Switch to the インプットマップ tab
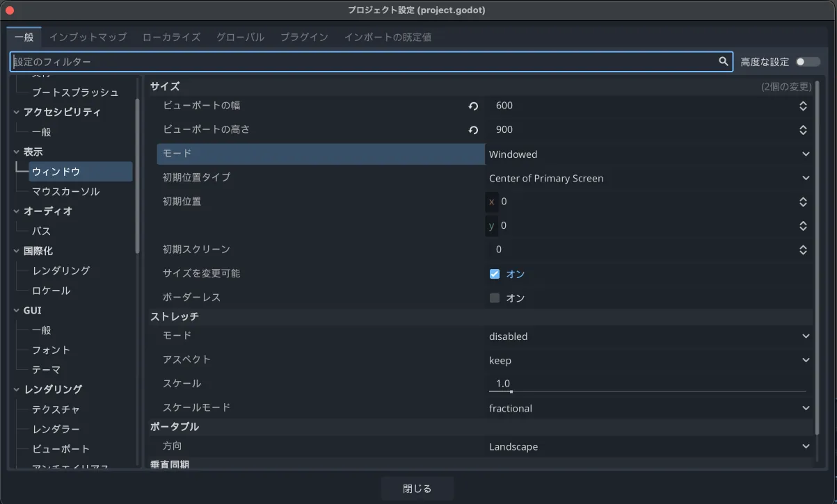 click(x=88, y=38)
